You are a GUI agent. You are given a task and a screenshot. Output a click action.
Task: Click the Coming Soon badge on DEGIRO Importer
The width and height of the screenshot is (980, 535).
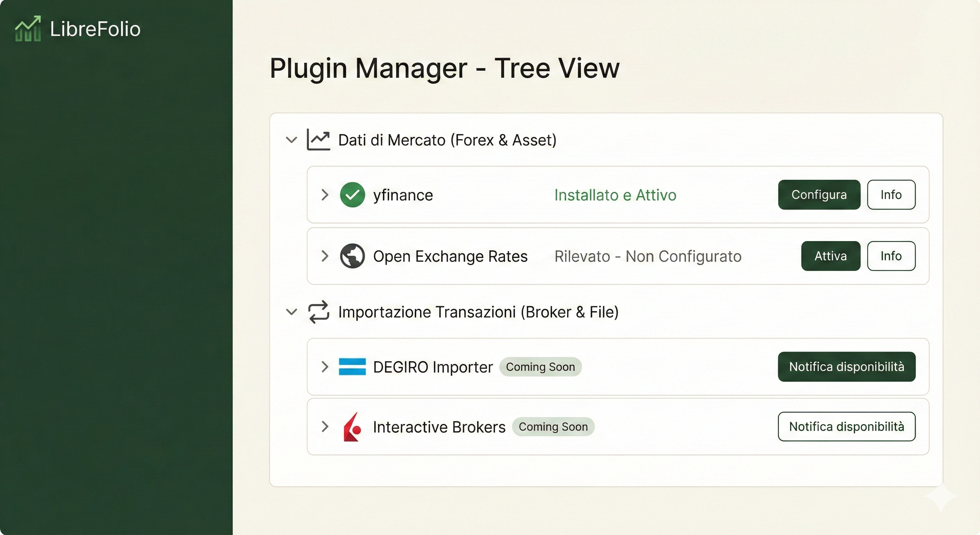pyautogui.click(x=540, y=367)
